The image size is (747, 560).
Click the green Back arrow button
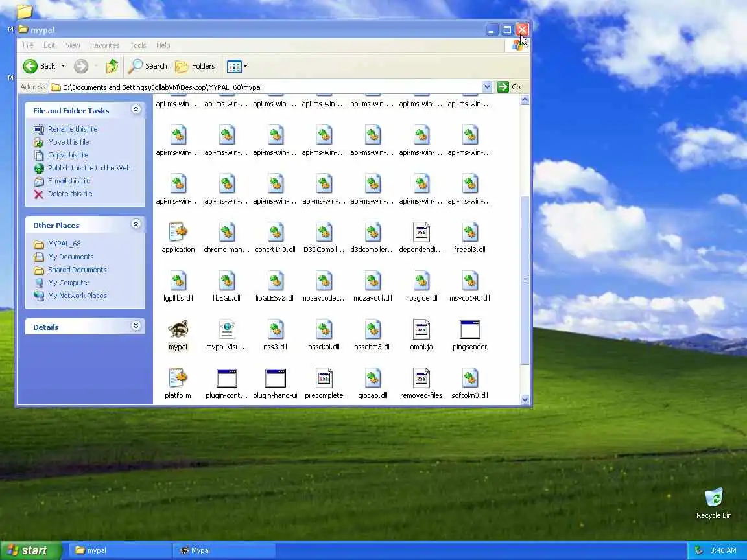30,66
